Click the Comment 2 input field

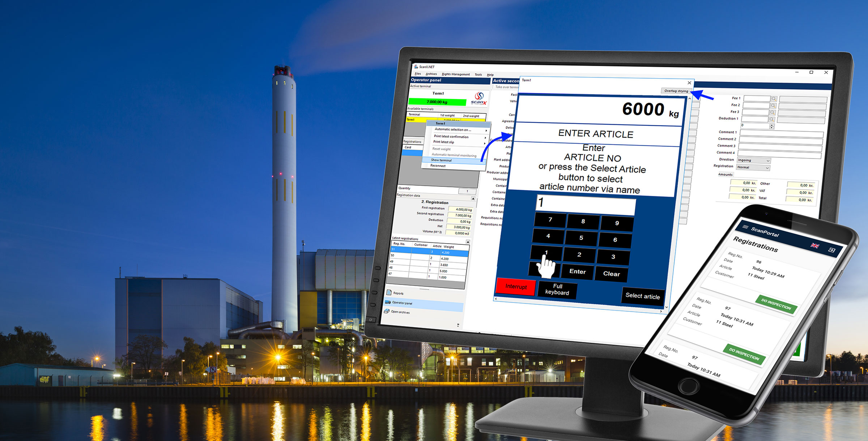point(781,141)
